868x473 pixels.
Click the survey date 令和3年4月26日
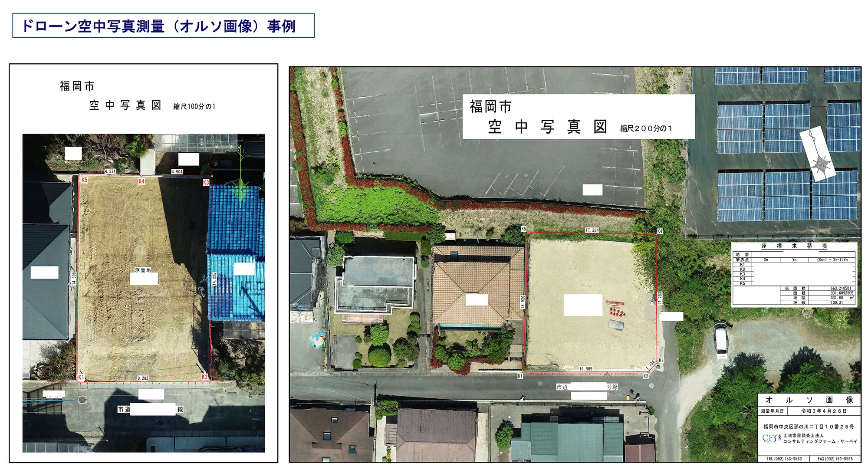(x=823, y=411)
